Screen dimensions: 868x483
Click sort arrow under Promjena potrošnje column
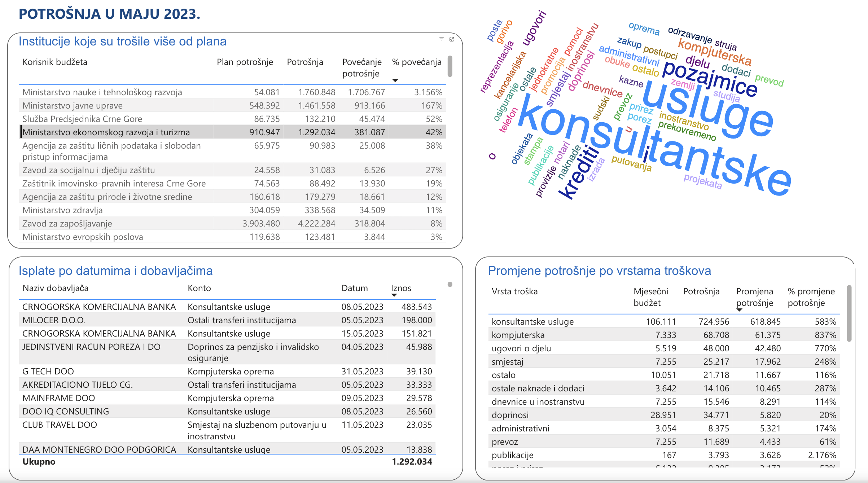(x=739, y=310)
